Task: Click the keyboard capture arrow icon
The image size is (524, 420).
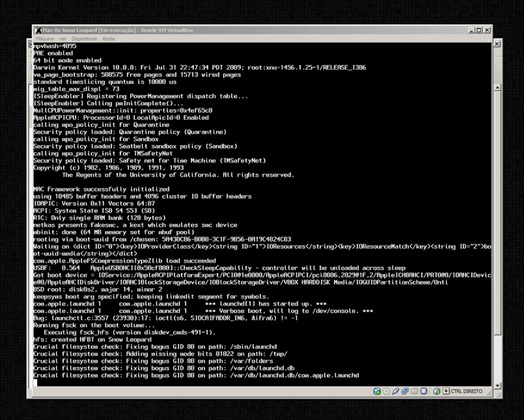Action: click(x=446, y=391)
